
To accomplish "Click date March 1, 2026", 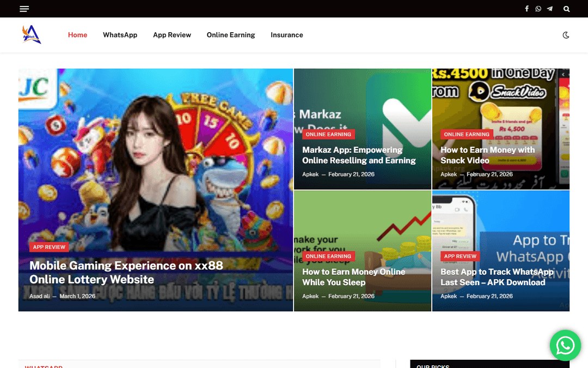I will (77, 296).
